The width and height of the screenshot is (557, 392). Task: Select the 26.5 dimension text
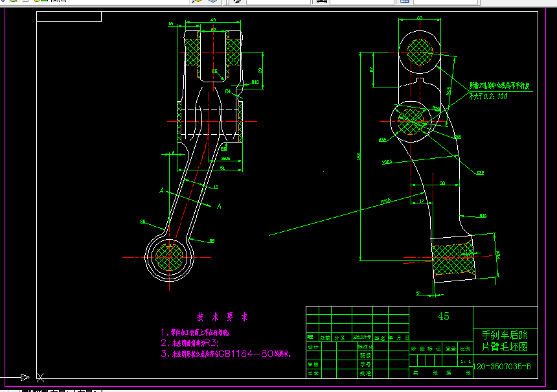tap(225, 158)
